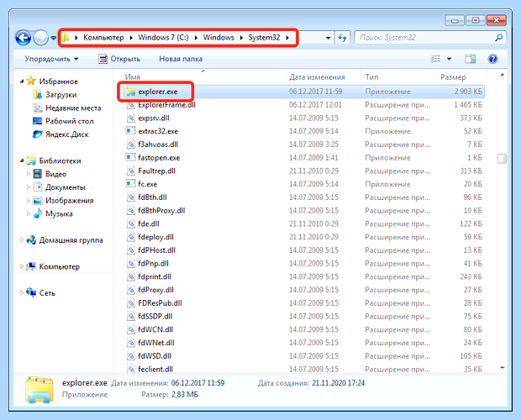Click the Изображения library icon

coord(38,201)
